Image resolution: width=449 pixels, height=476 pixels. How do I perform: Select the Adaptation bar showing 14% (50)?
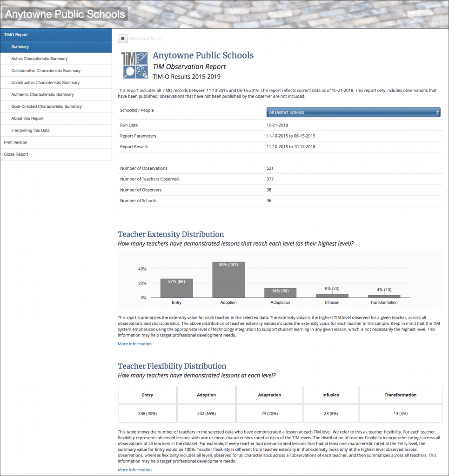click(280, 293)
